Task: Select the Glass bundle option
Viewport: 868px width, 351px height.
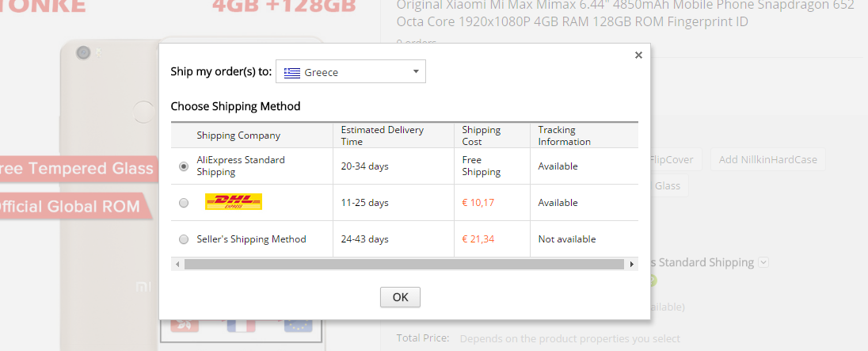Action: tap(668, 185)
